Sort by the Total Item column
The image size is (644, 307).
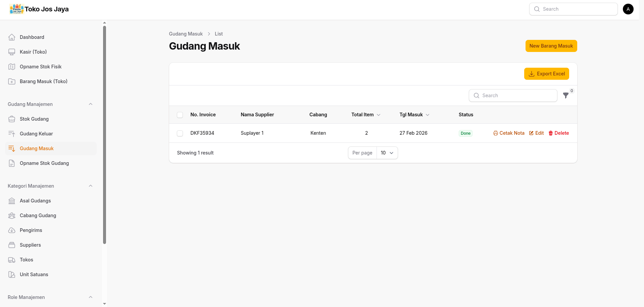(366, 115)
